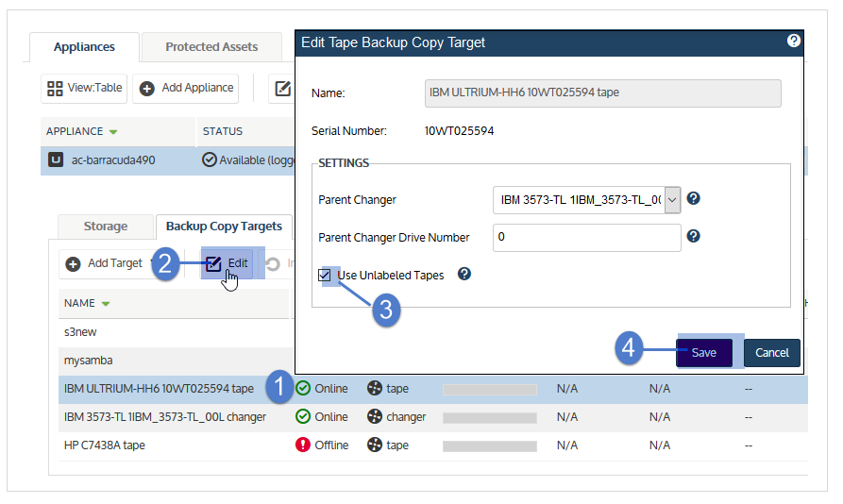The width and height of the screenshot is (843, 504).
Task: Click tape type icon in HP C7438A row
Action: (374, 445)
